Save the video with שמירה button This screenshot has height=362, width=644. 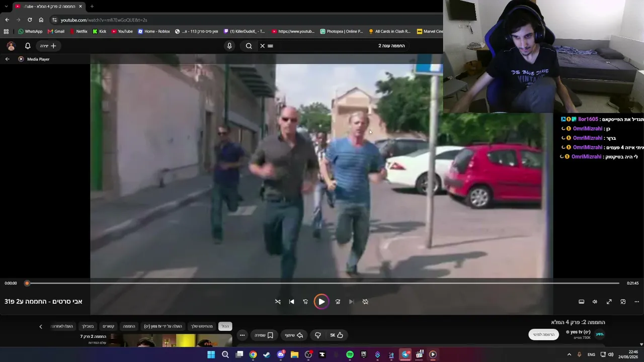point(265,335)
